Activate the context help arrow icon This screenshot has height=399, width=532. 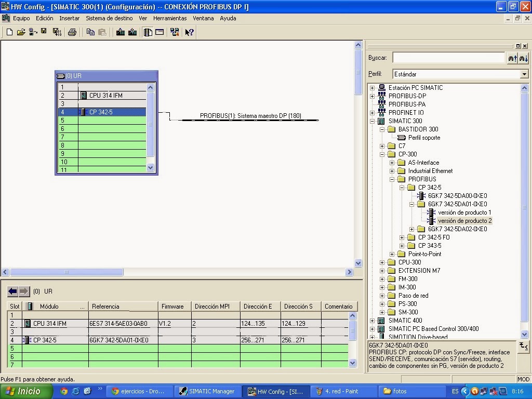pyautogui.click(x=189, y=32)
